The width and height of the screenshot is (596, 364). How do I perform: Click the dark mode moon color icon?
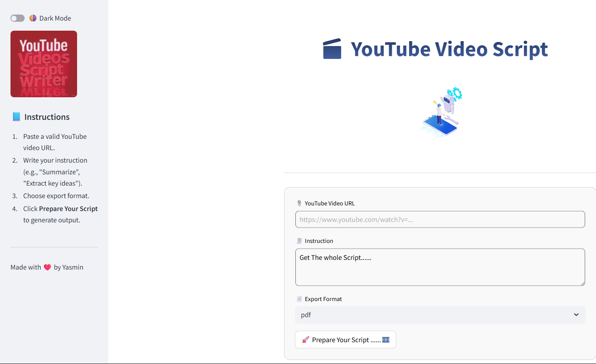33,18
